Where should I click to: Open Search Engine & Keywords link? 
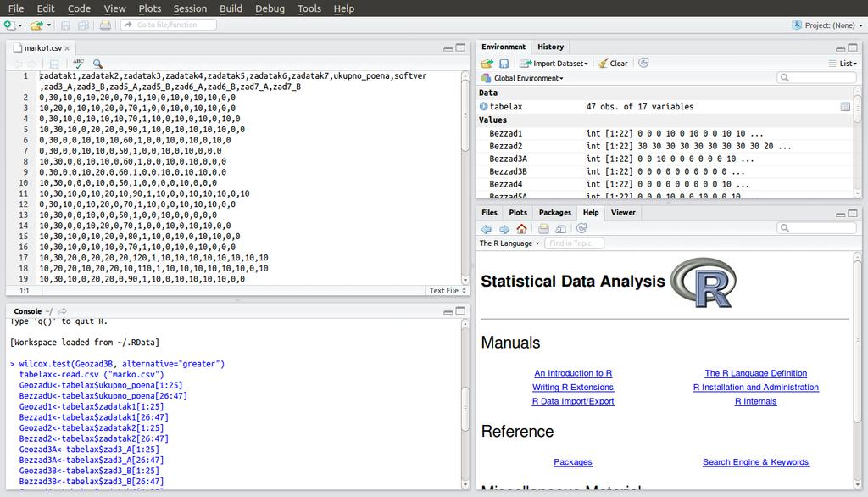point(755,462)
